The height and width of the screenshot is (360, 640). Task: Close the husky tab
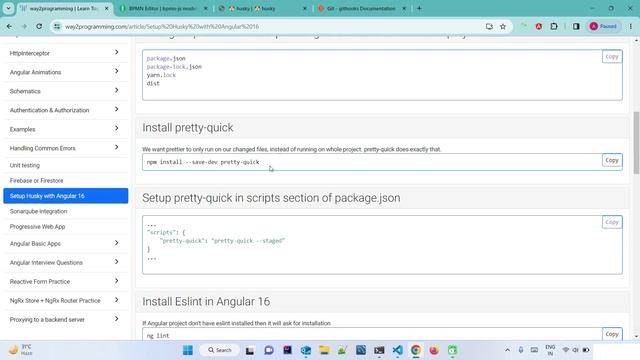coord(304,9)
